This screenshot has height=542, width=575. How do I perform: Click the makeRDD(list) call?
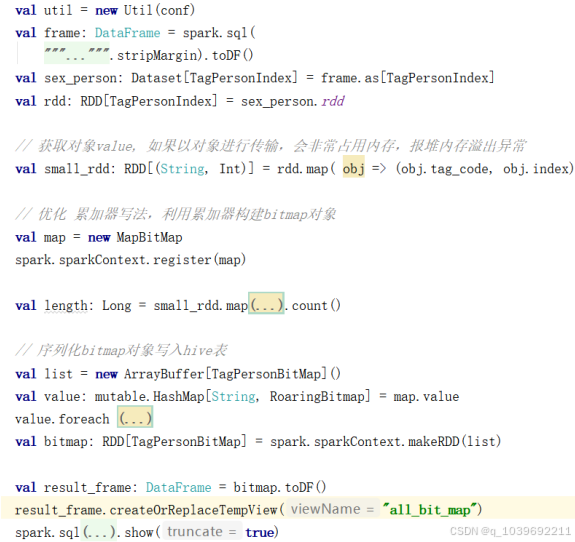(455, 442)
